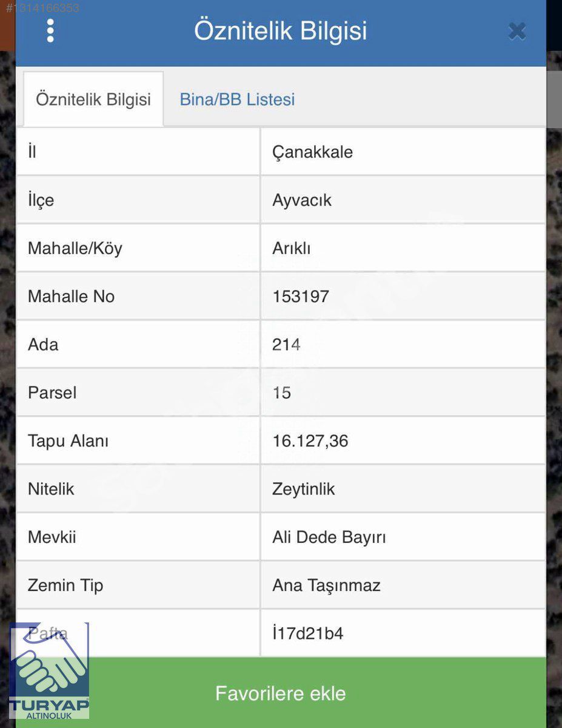Click the Mahalle No value 153197
Screen dimensions: 562x728
tap(301, 297)
